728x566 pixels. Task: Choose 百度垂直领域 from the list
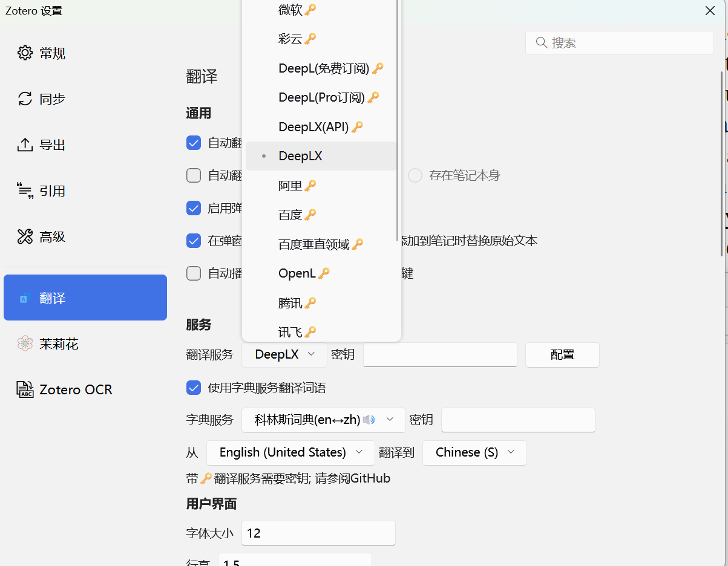click(321, 244)
